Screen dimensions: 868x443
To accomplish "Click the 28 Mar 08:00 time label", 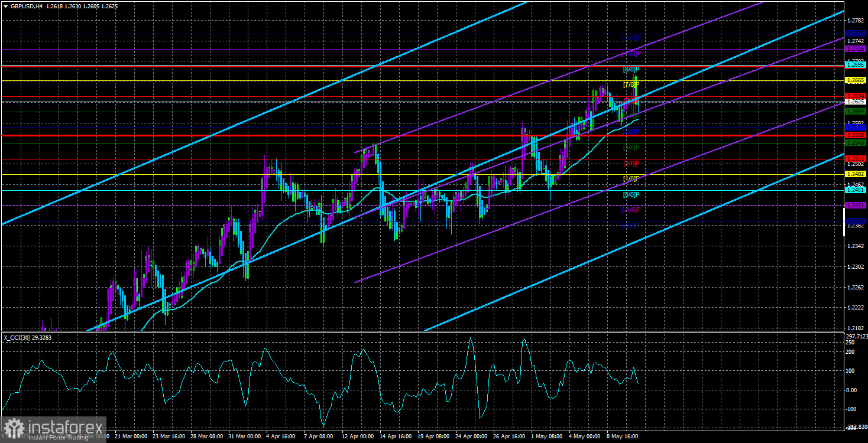I will coord(207,437).
